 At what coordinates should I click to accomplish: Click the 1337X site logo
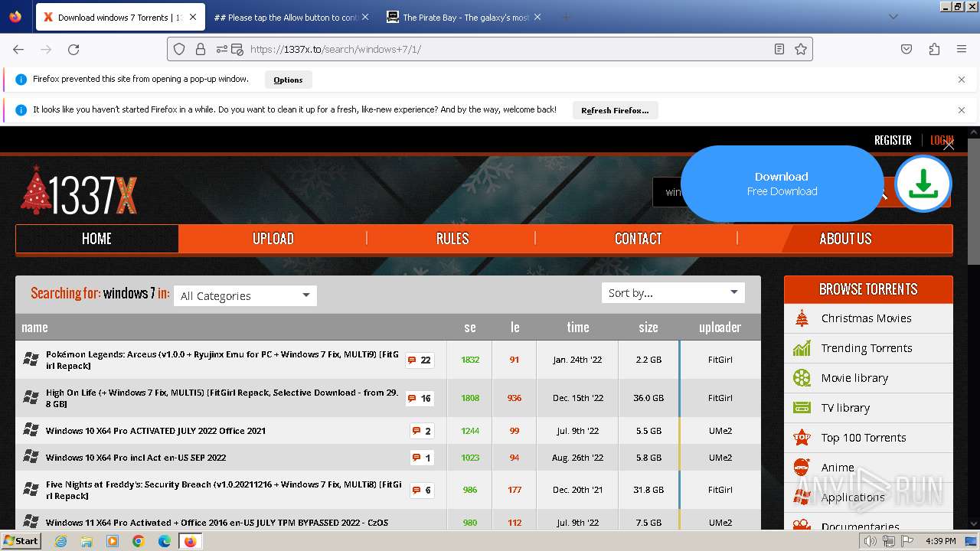click(79, 191)
